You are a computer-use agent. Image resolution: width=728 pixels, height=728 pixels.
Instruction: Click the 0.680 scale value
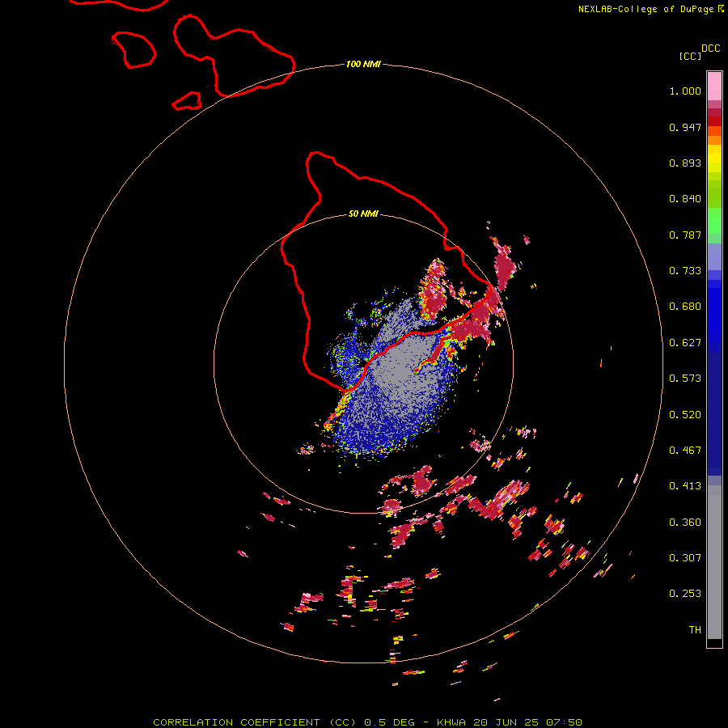(685, 307)
